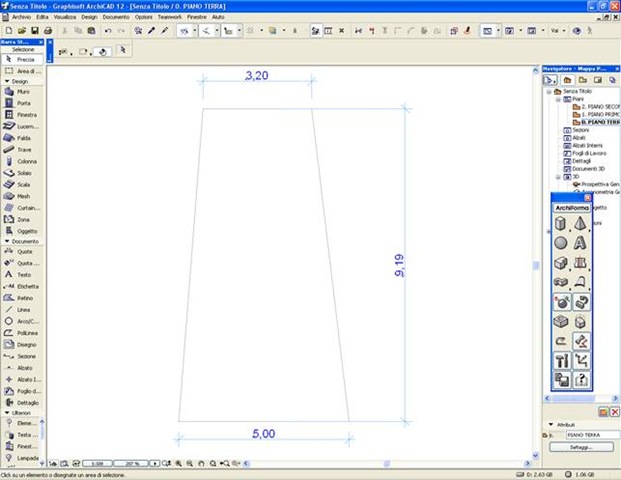621x480 pixels.
Task: Select the Scala stair tool
Action: [23, 185]
